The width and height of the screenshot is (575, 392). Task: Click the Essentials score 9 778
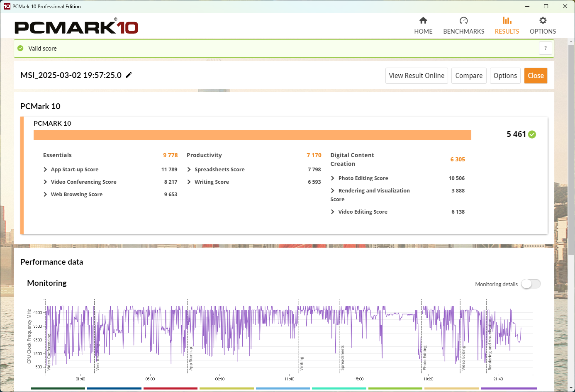coord(170,155)
